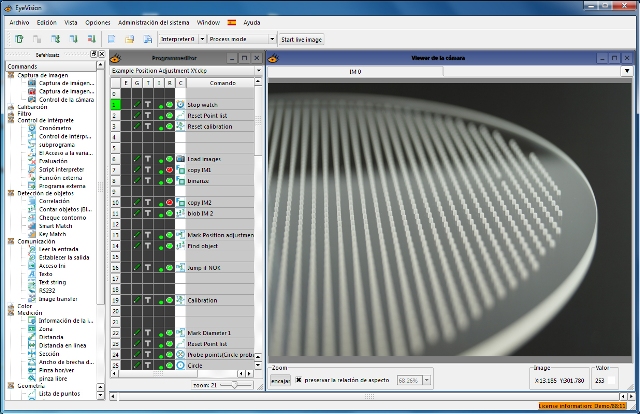Open the Window menu

point(208,22)
